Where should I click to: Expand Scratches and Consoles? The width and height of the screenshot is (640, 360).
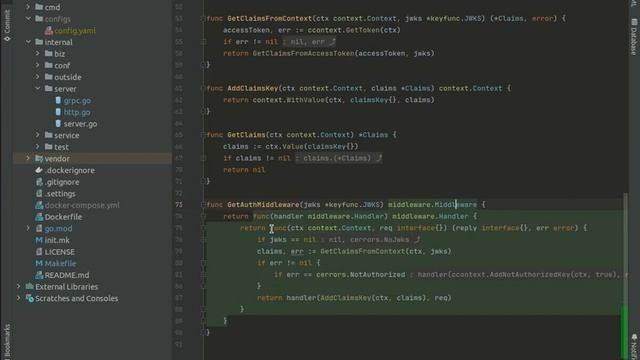(x=19, y=298)
